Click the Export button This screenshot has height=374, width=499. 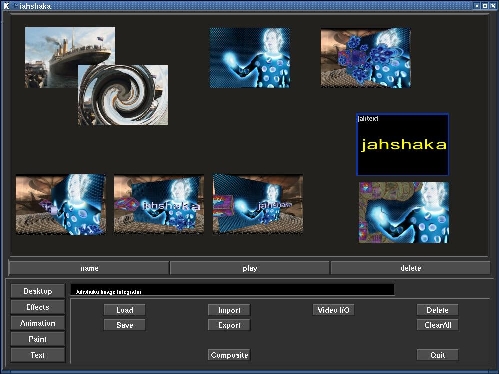coord(229,325)
